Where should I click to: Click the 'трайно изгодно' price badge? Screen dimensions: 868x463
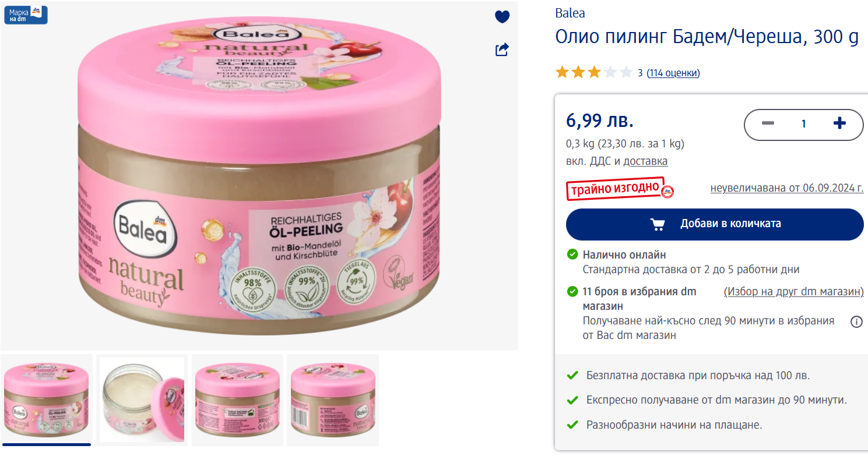point(620,189)
